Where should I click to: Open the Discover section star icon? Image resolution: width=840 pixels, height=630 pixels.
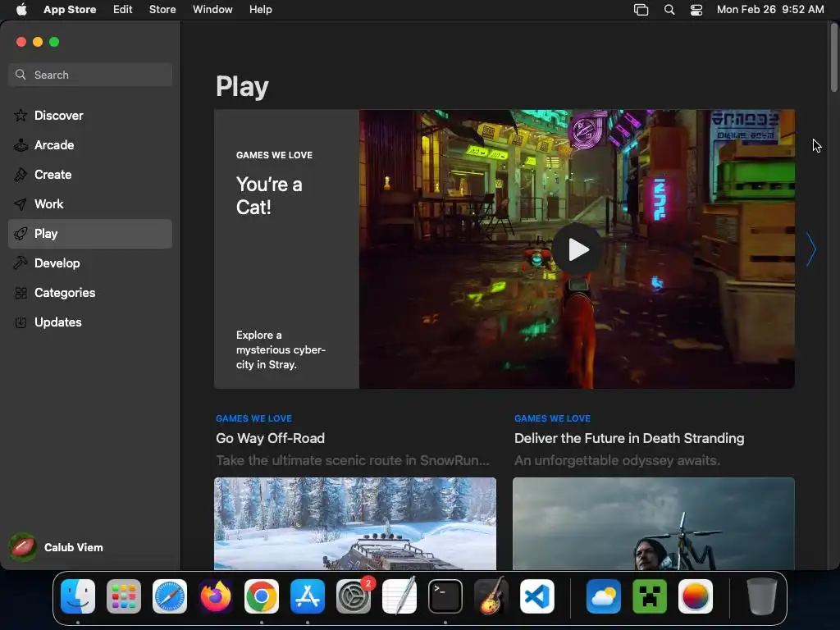pos(21,115)
